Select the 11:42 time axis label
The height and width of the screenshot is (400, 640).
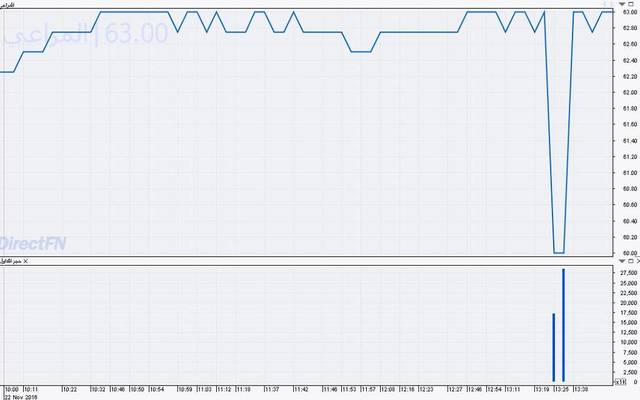pos(300,390)
